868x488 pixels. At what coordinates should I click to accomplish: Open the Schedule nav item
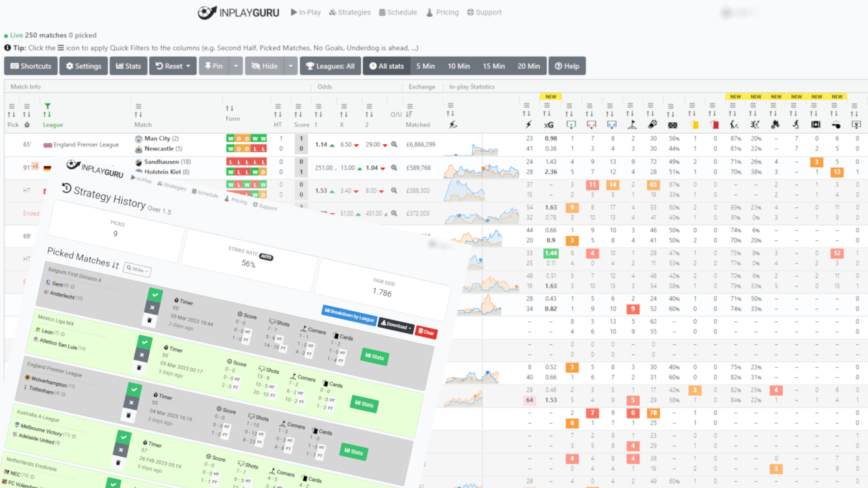click(398, 13)
